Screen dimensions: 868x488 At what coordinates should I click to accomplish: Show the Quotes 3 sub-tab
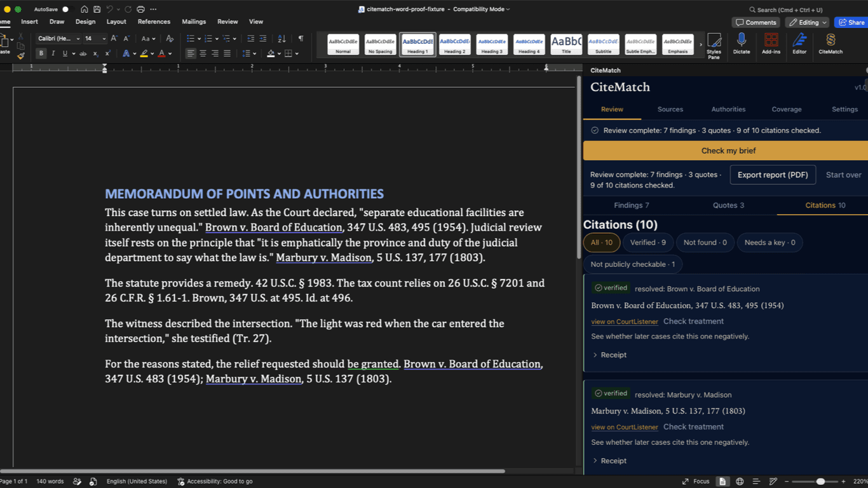click(x=728, y=205)
